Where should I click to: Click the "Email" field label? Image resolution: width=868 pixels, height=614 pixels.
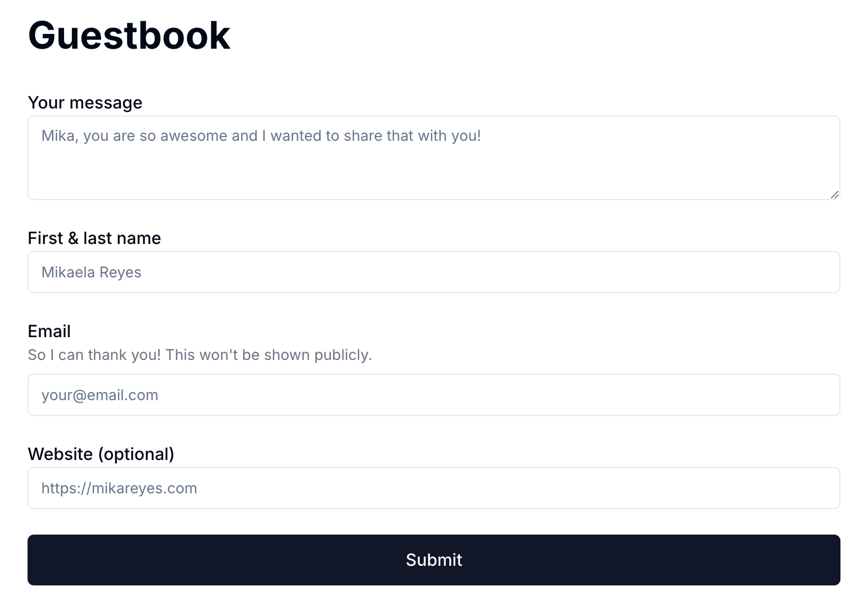coord(49,331)
